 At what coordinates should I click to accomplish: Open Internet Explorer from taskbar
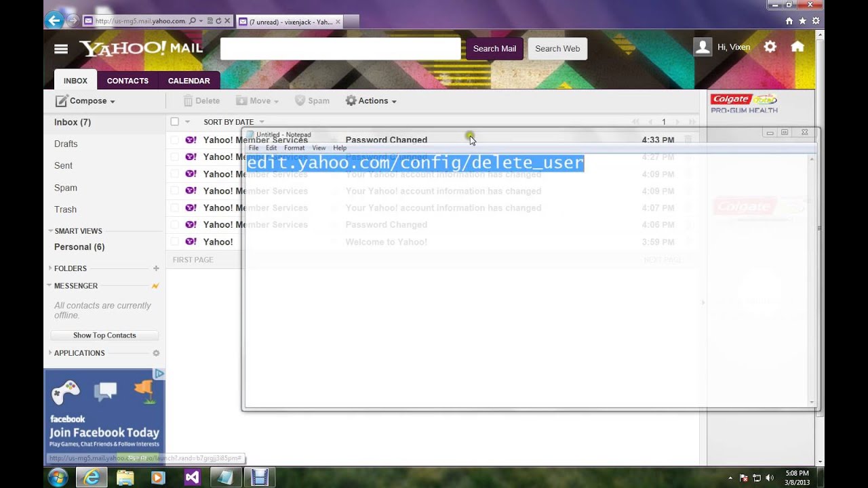pyautogui.click(x=91, y=478)
